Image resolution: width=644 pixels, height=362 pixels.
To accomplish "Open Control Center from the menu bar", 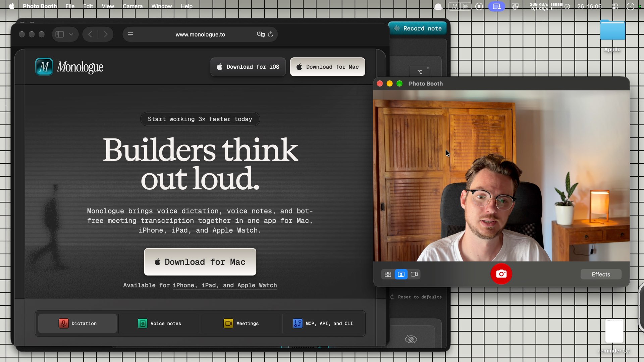I will [615, 6].
